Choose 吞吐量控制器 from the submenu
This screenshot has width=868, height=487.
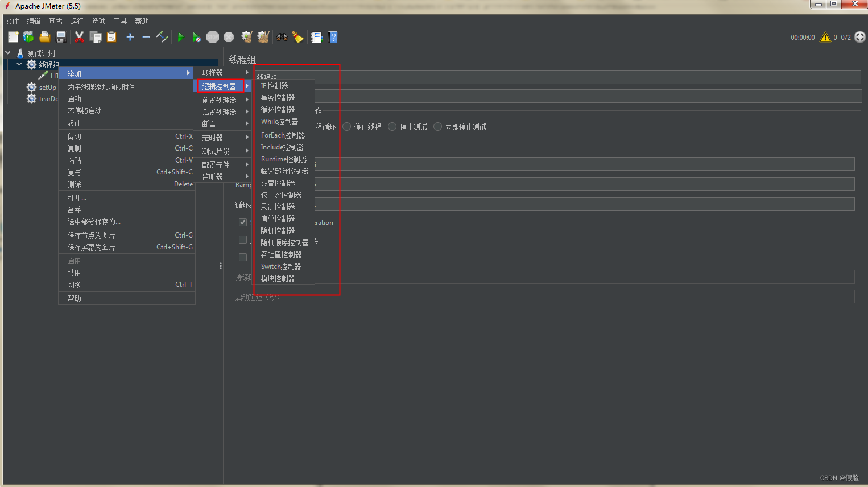(284, 255)
